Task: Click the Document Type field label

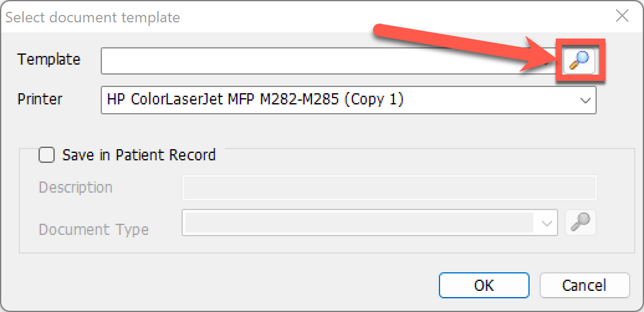Action: 94,229
